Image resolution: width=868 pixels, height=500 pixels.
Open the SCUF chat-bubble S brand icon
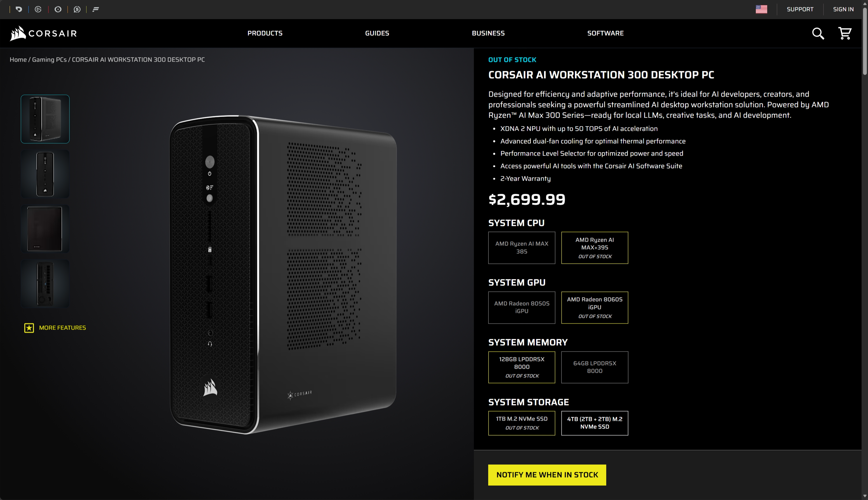tap(77, 9)
